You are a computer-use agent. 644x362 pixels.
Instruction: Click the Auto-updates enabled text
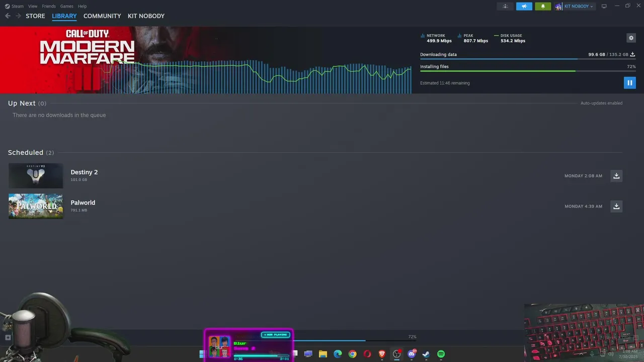[601, 103]
